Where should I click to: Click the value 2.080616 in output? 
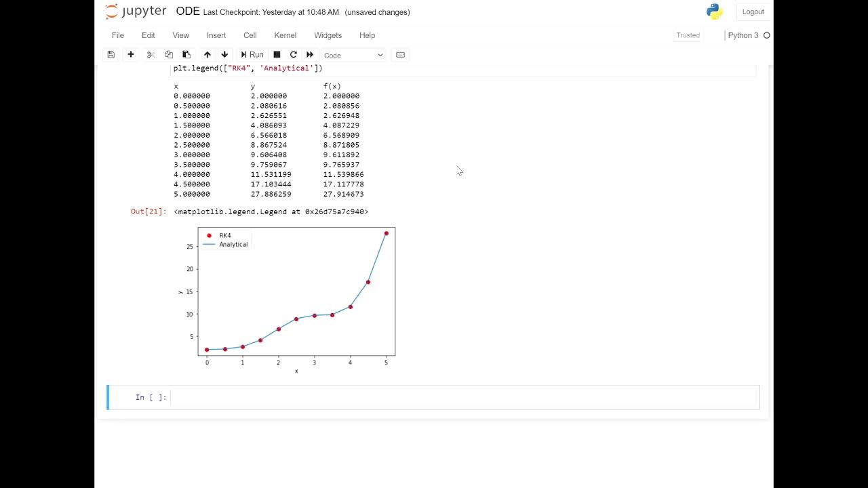[269, 106]
